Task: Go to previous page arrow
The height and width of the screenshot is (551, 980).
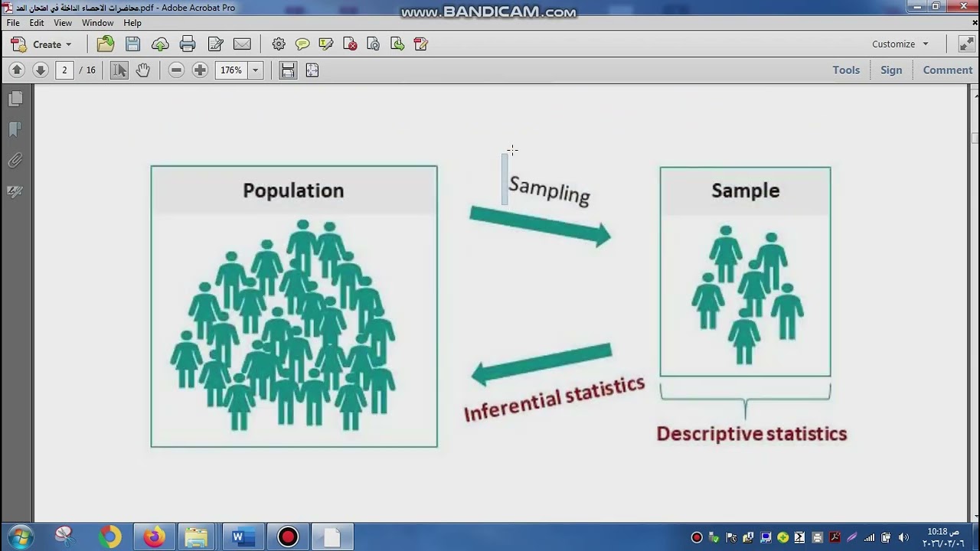Action: [17, 70]
